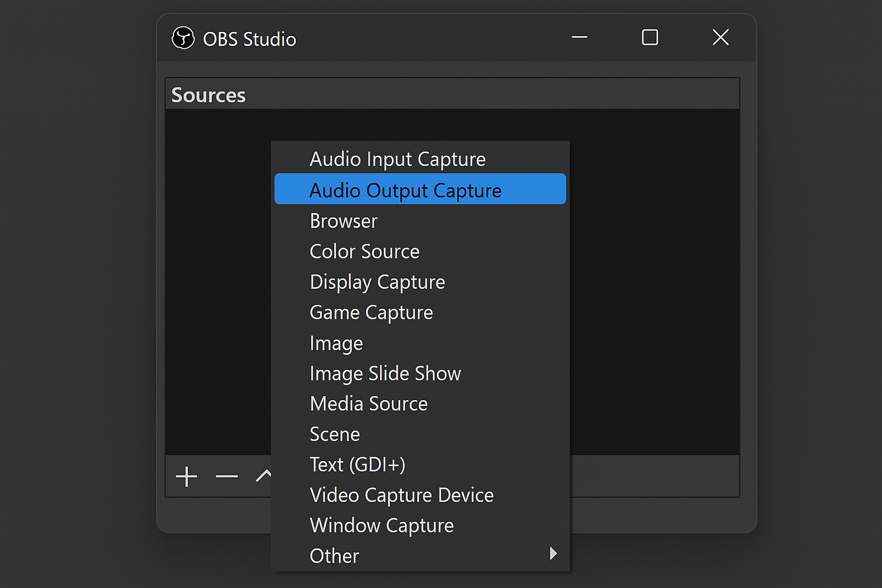Viewport: 882px width, 588px height.
Task: Minimize the OBS Studio window
Action: [x=579, y=37]
